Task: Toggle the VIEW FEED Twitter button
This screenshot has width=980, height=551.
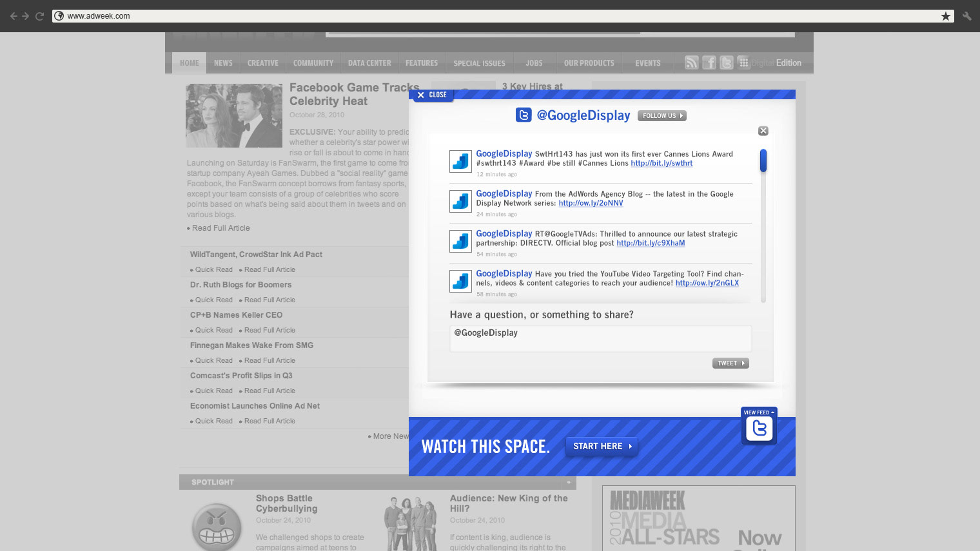Action: click(759, 425)
